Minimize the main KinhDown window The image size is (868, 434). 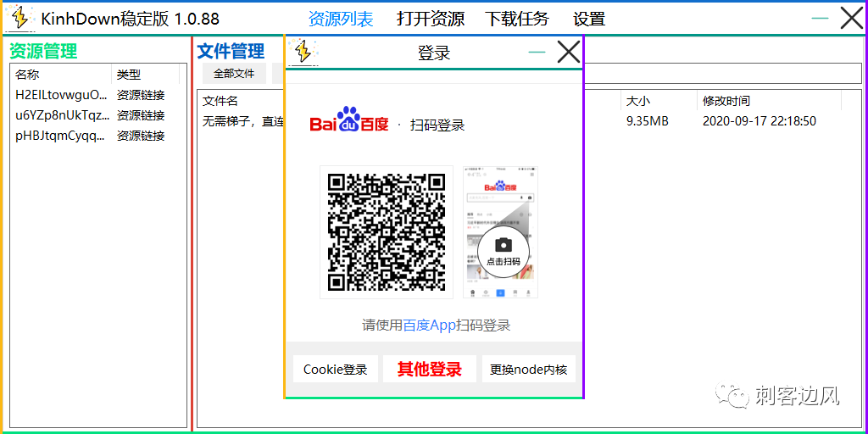(x=820, y=19)
